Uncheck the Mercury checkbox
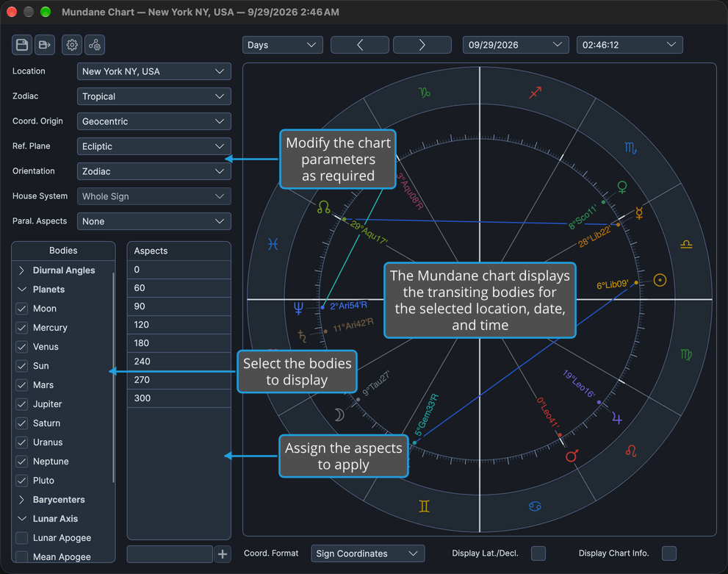Image resolution: width=728 pixels, height=574 pixels. [22, 328]
